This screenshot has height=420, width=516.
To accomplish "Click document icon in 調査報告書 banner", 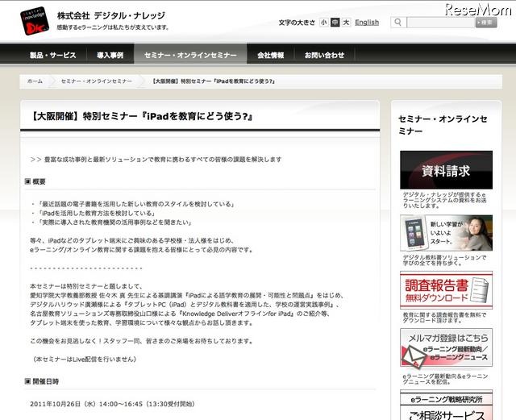I will pyautogui.click(x=481, y=290).
